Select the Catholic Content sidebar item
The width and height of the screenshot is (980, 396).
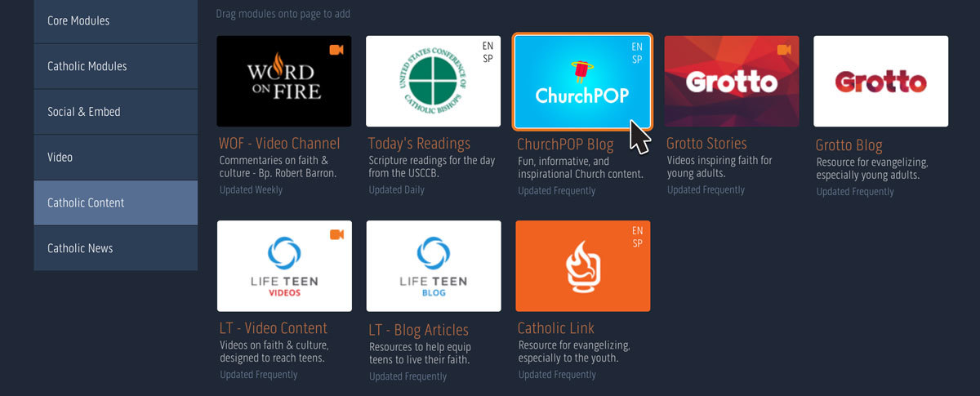coord(116,202)
